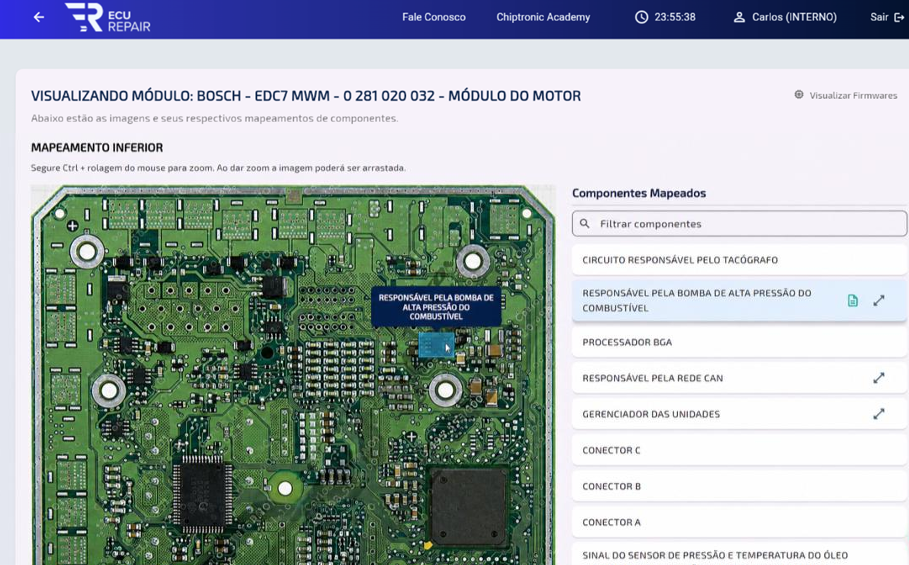Focus the Filtrar componentes field
Screen dimensions: 909x565
(739, 224)
